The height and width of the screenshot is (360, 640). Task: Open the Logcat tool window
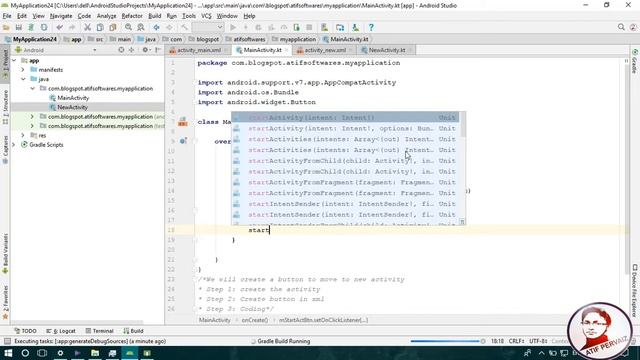pos(61,331)
